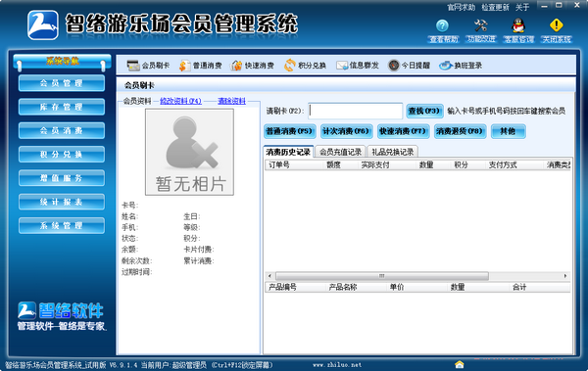
Task: Focus the 请刷卡 card number input field
Action: [x=356, y=111]
